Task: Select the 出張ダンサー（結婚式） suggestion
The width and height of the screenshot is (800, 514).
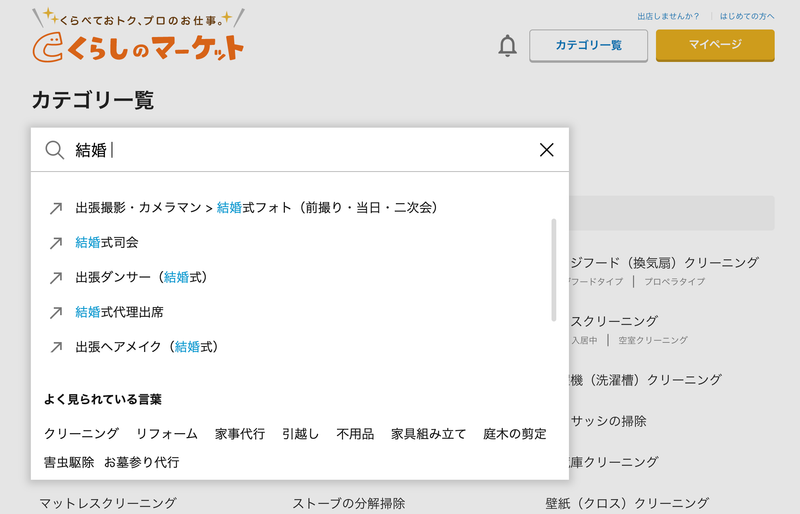Action: 141,277
